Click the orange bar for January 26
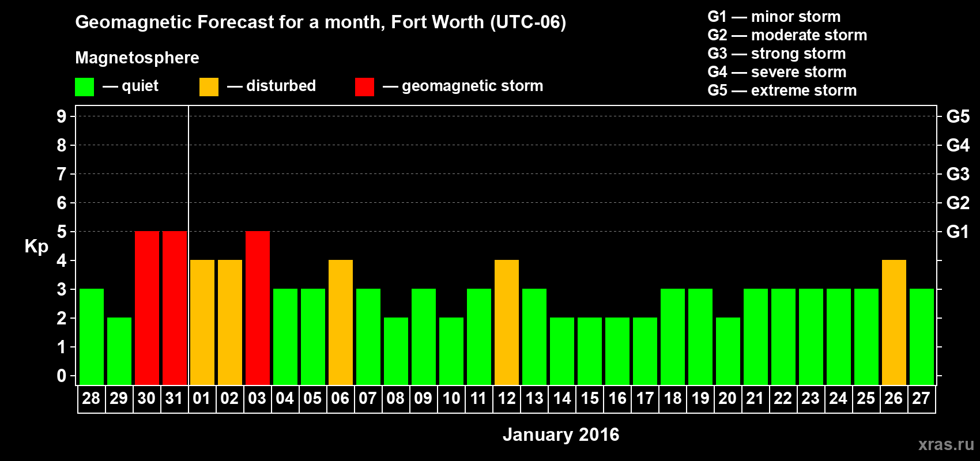Viewport: 980px width, 461px height. pos(894,323)
